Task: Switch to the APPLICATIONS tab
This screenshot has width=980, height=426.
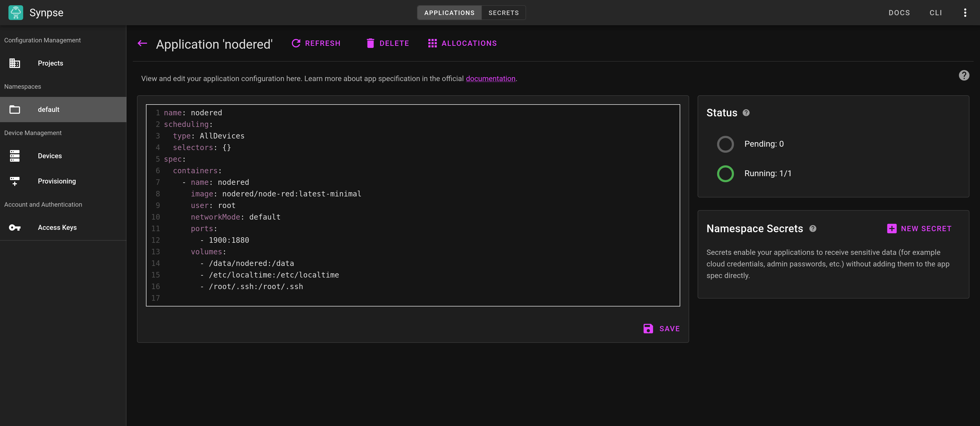Action: [x=449, y=13]
